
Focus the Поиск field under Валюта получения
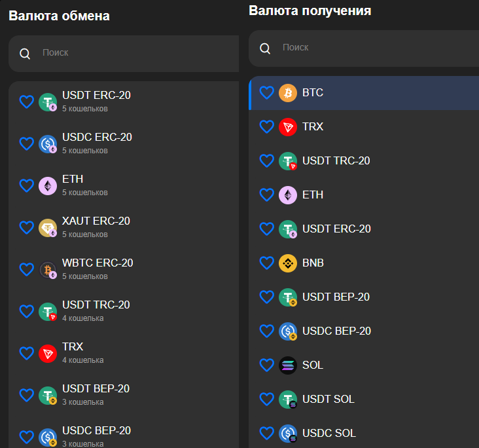pyautogui.click(x=364, y=48)
